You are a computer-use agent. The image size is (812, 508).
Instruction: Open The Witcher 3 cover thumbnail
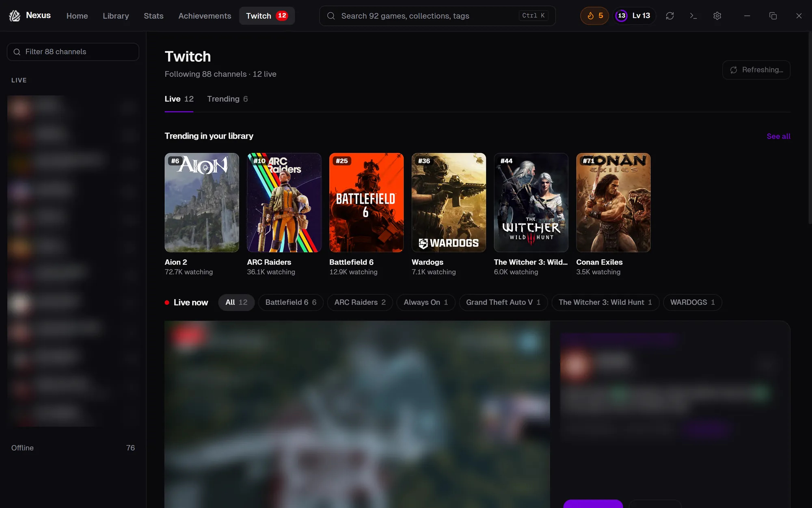pos(531,202)
